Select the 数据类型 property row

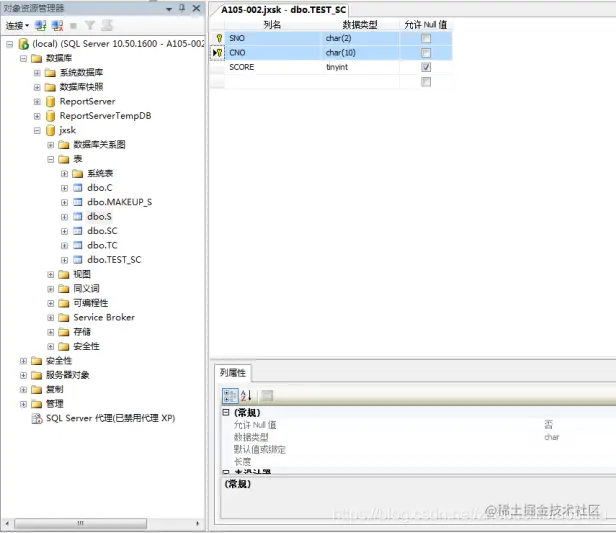point(418,437)
